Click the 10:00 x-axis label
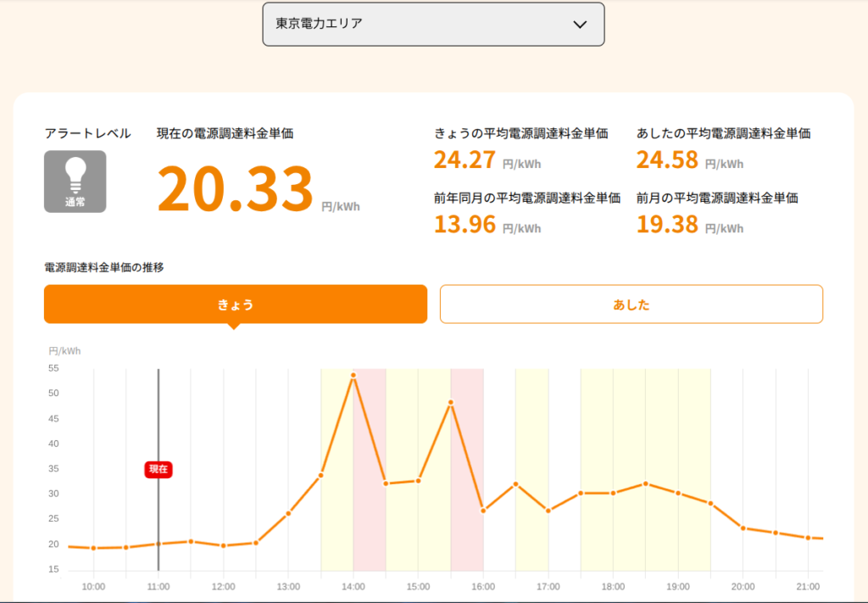Viewport: 868px width, 603px height. tap(93, 587)
